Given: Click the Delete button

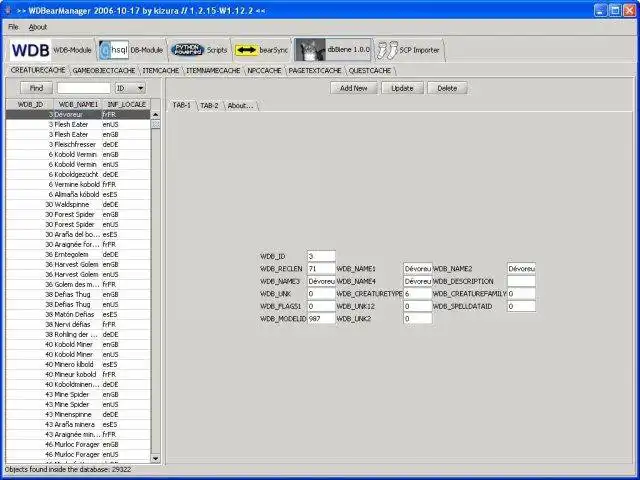Looking at the screenshot, I should click(447, 88).
